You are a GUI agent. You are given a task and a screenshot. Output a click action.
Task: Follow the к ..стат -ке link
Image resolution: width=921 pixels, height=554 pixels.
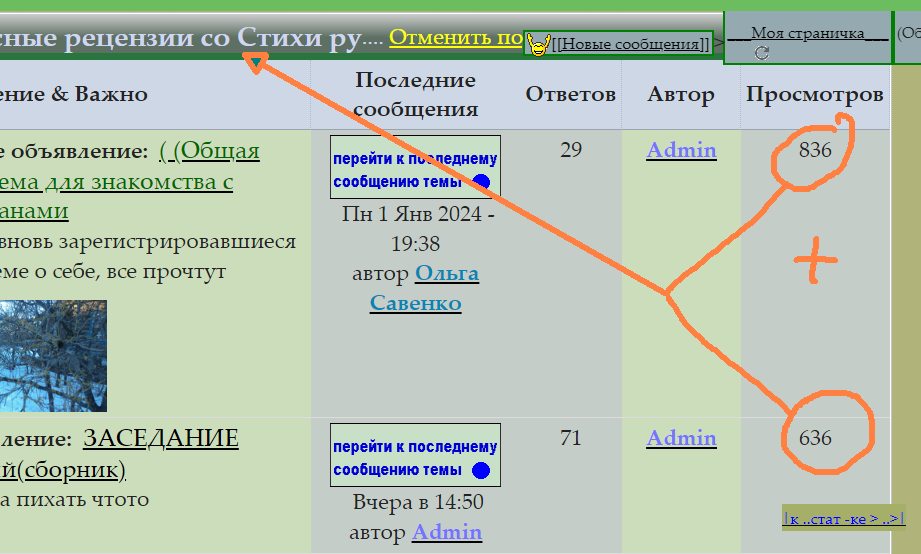843,518
